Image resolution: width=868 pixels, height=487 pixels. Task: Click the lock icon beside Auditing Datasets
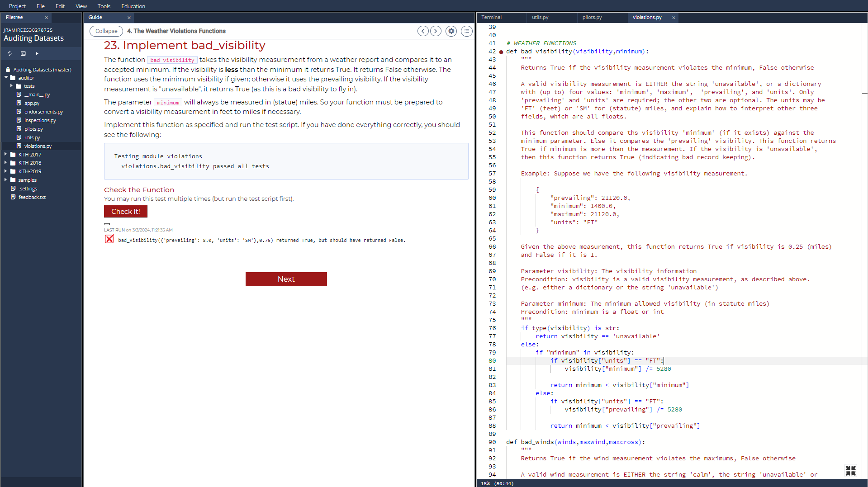[8, 69]
